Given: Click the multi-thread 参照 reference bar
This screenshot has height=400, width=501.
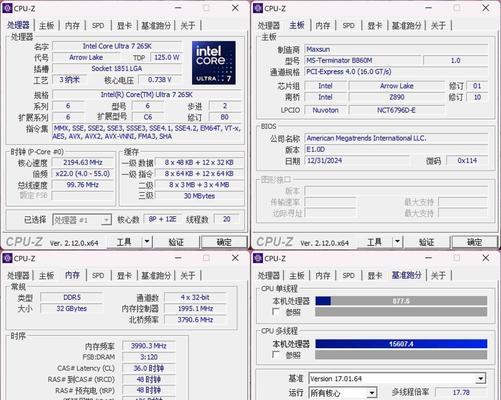Looking at the screenshot, I should pos(401,355).
